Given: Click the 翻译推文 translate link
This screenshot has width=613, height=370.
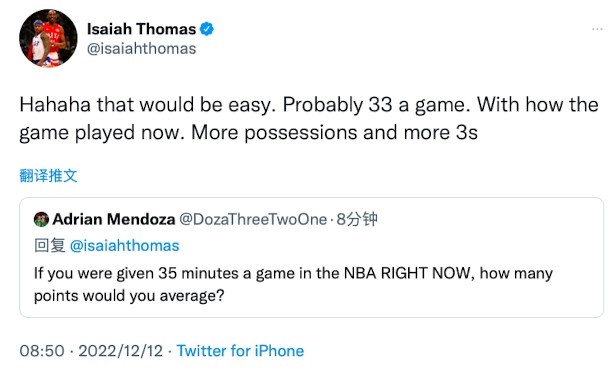Looking at the screenshot, I should pos(48,176).
